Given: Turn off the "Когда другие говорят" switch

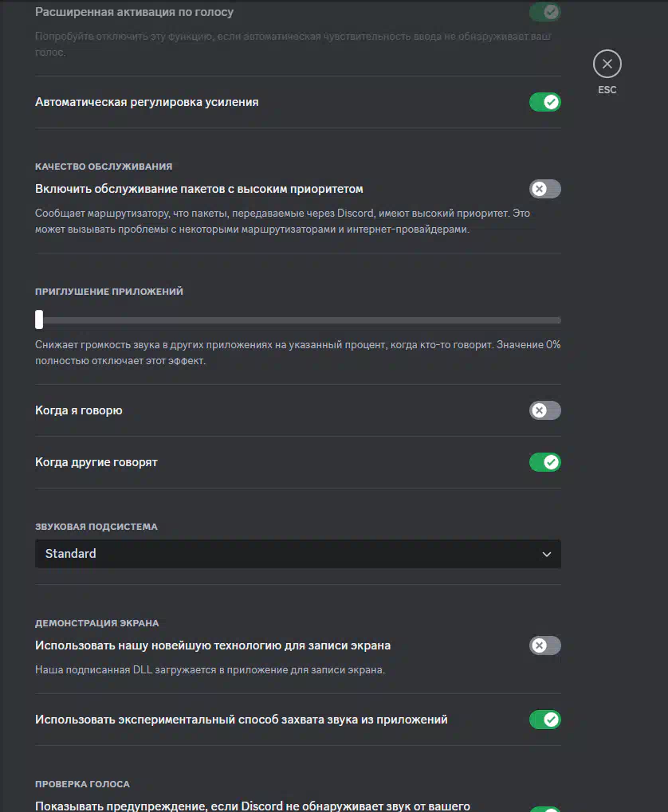Looking at the screenshot, I should pos(545,462).
